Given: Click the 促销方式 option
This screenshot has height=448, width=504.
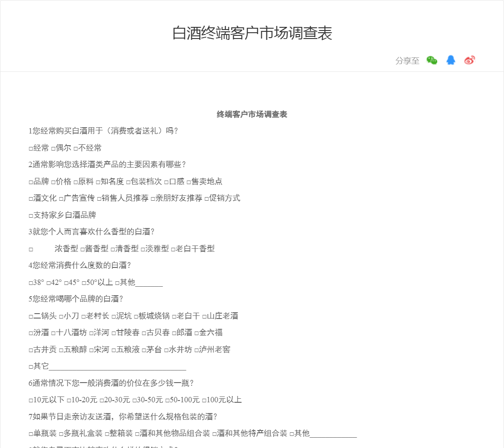Looking at the screenshot, I should pyautogui.click(x=222, y=198).
